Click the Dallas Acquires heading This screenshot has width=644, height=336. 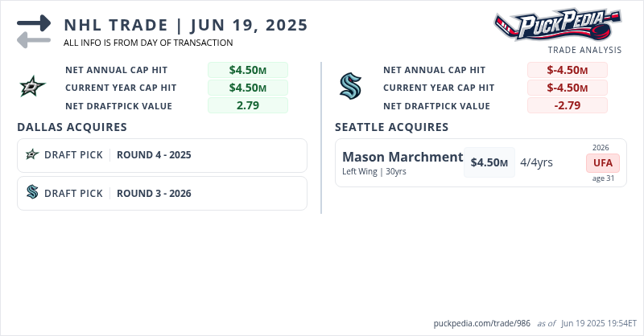72,127
